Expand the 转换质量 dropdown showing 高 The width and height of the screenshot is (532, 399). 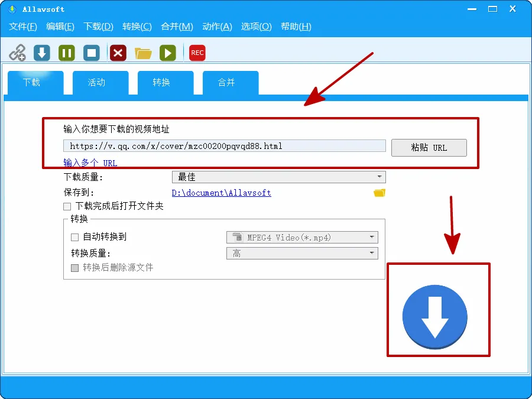click(302, 253)
